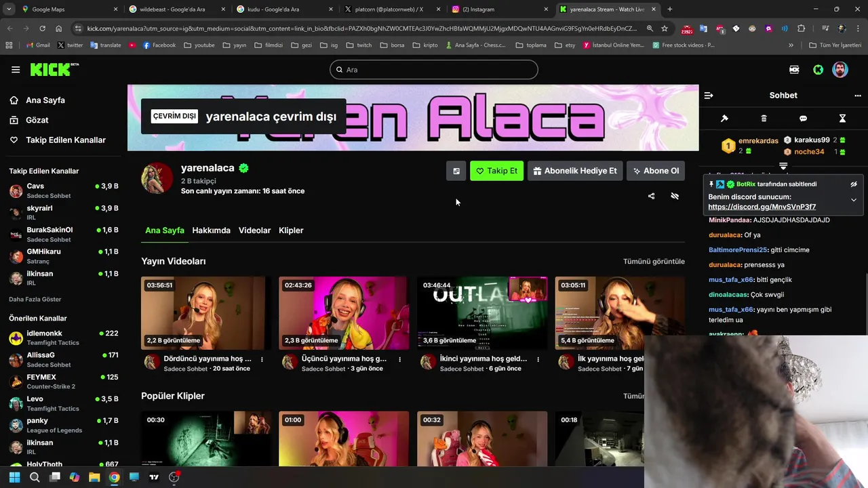Play the 01:00 popular clip
868x488 pixels.
pyautogui.click(x=344, y=439)
